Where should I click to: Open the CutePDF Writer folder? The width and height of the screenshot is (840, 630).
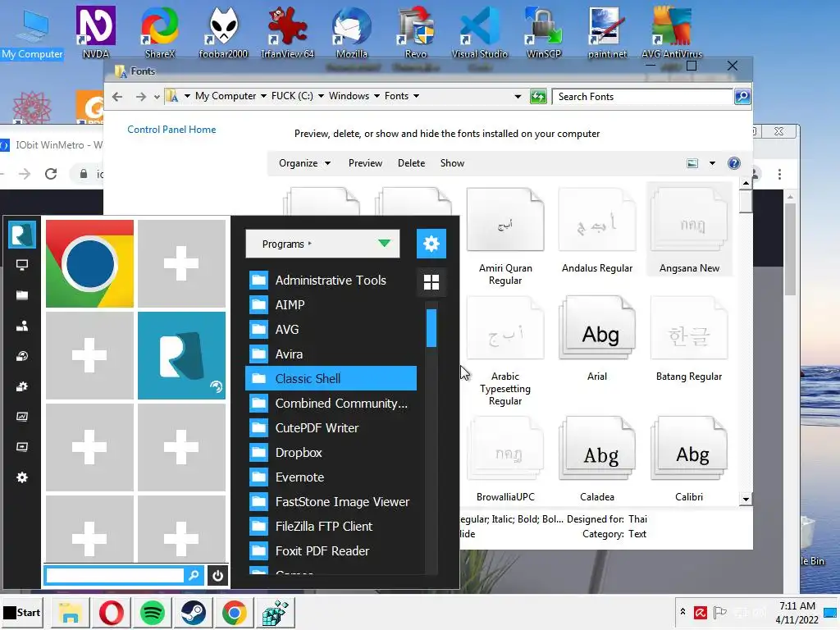331,428
